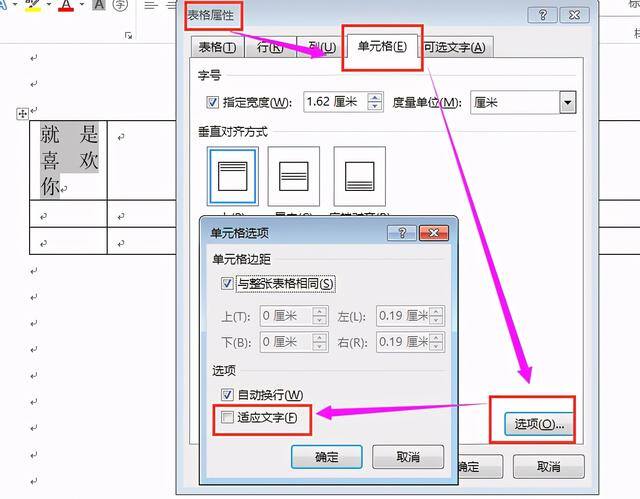Close the 表格属性 dialog with X

[x=574, y=15]
